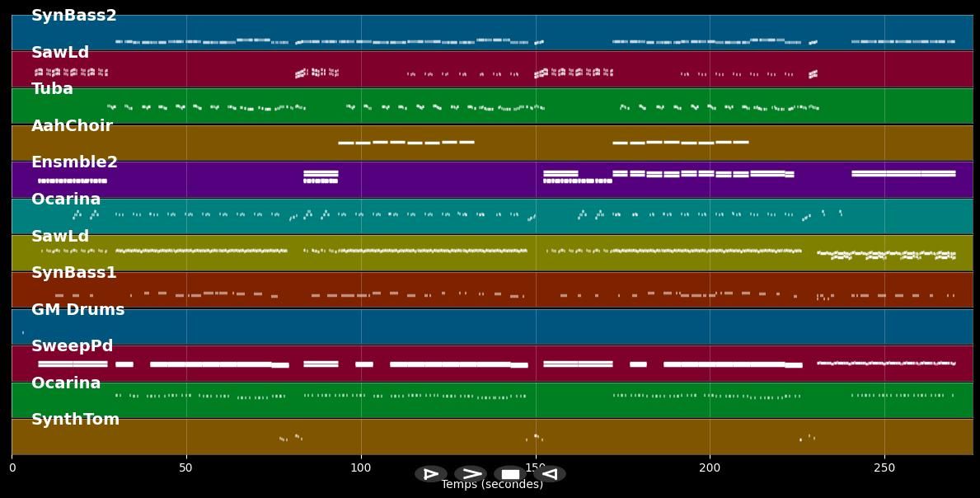Select the Ensmble2 track label
This screenshot has width=980, height=498.
74,162
